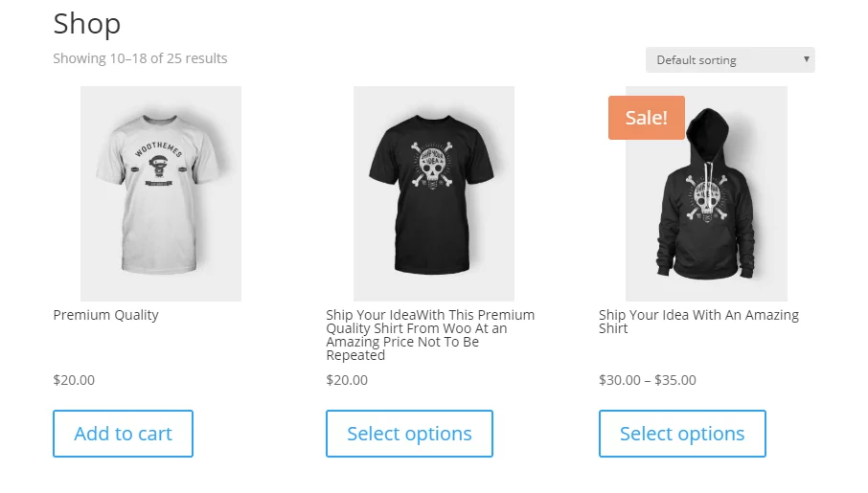Click the $20.00 price under Premium Quality
This screenshot has height=493, width=868.
(74, 380)
